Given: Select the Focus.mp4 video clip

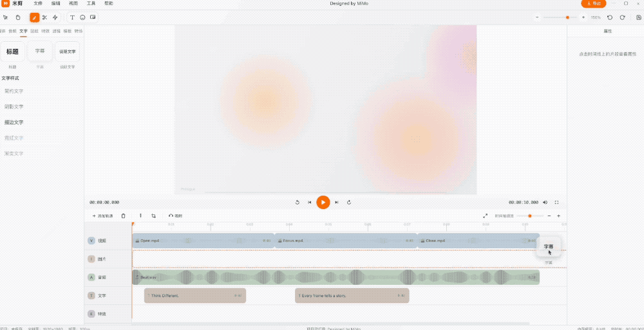Looking at the screenshot, I should pyautogui.click(x=346, y=241).
